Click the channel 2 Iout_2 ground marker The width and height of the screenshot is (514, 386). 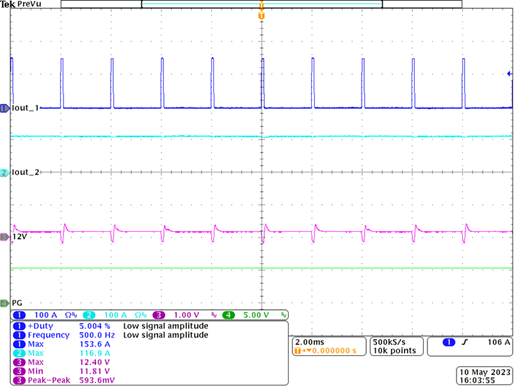pyautogui.click(x=5, y=173)
